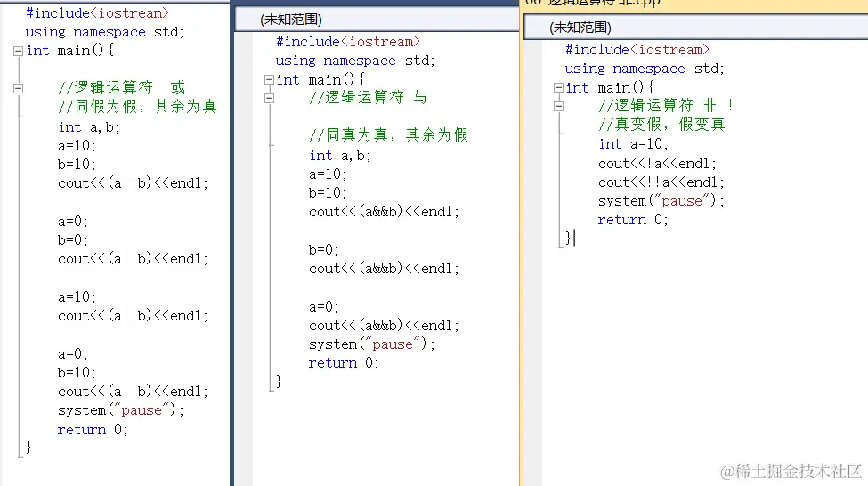Click 'return 0;' in middle pane
This screenshot has width=868, height=486.
[344, 363]
